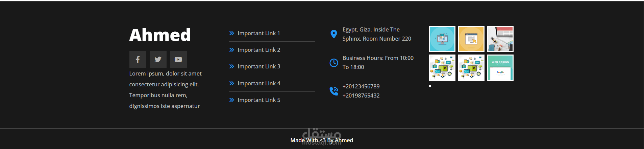Click the blue location pin icon
Screen dimensions: 644x149
333,34
